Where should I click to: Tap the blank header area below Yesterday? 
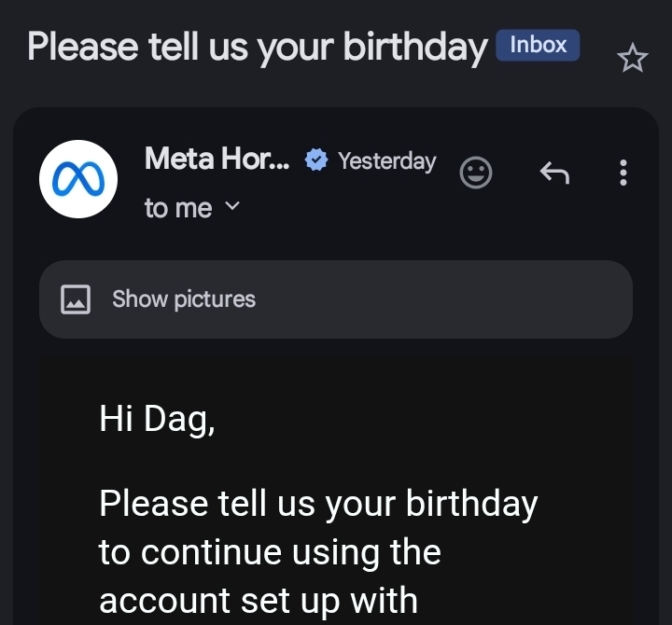373,210
